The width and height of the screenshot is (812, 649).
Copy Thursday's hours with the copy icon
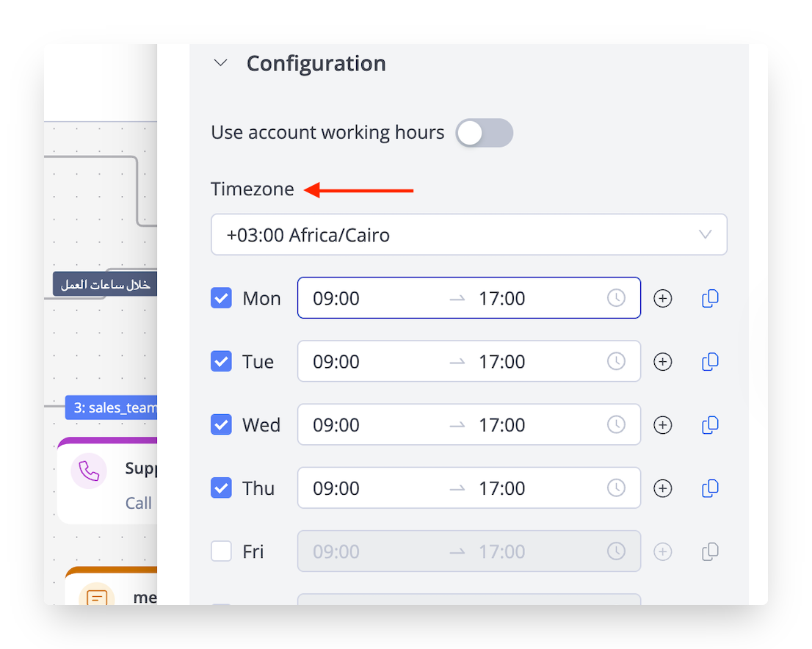coord(710,488)
